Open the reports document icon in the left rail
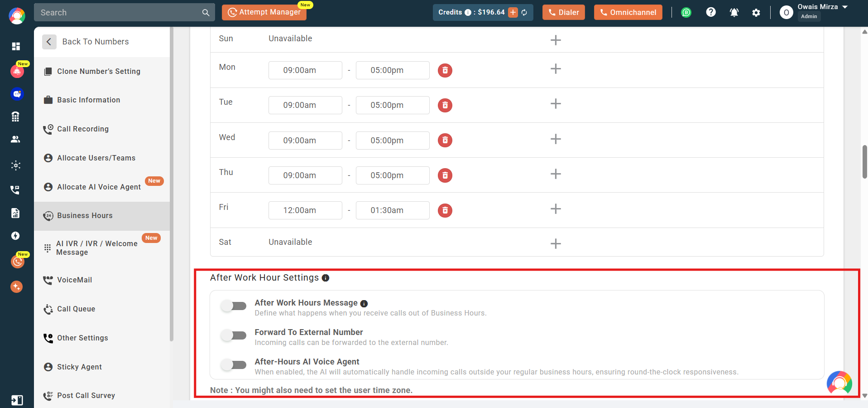 [x=15, y=213]
